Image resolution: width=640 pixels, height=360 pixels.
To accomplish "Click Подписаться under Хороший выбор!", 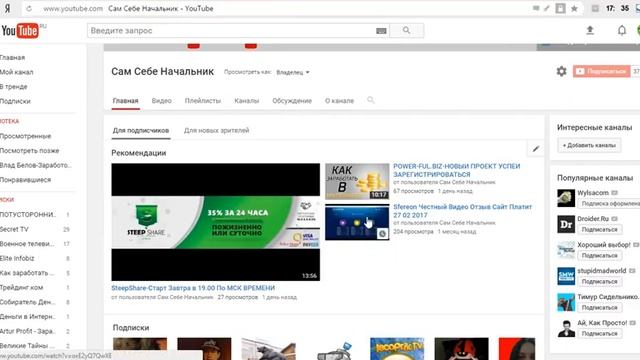I will coord(600,256).
